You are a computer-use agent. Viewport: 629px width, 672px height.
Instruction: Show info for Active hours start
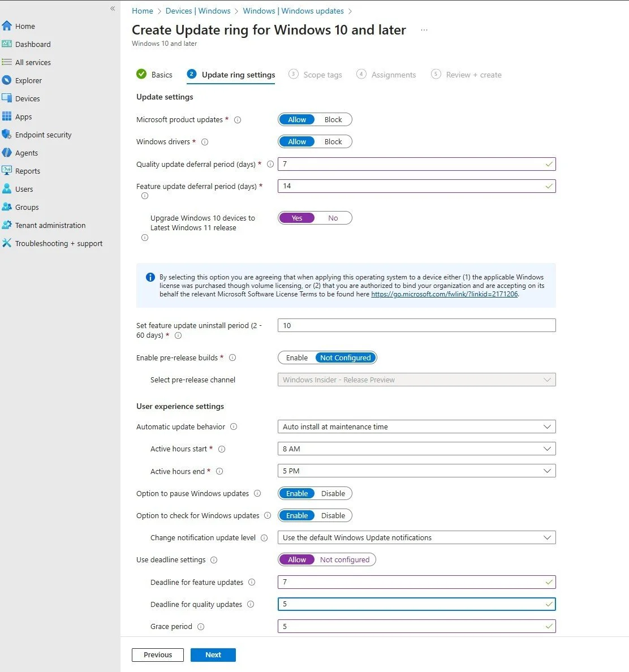point(222,449)
